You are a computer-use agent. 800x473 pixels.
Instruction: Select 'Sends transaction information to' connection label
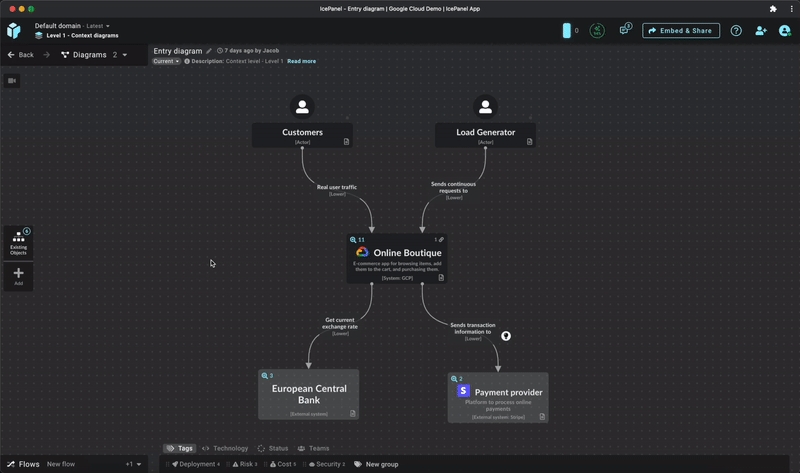[472, 329]
